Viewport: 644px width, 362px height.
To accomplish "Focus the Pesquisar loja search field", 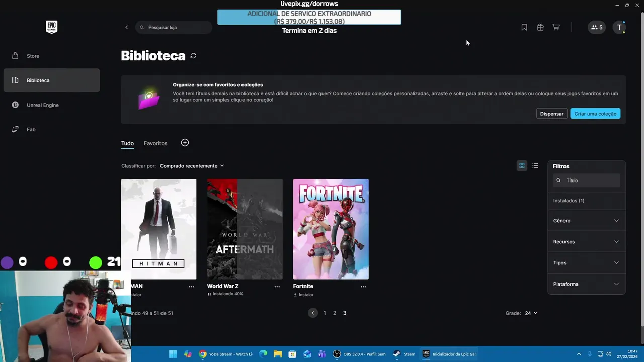I will [x=174, y=27].
